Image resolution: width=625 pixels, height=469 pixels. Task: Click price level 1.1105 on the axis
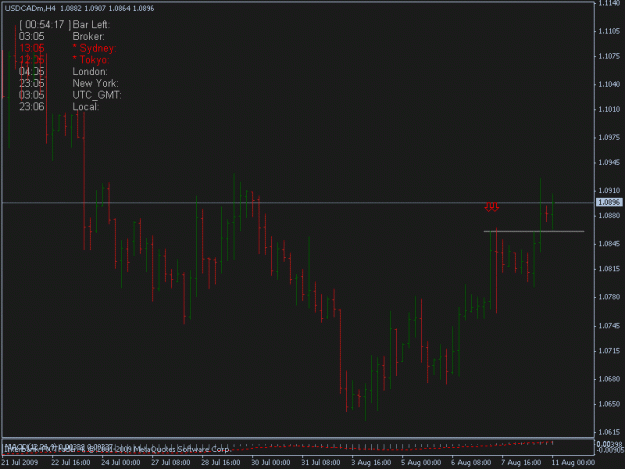click(x=609, y=31)
